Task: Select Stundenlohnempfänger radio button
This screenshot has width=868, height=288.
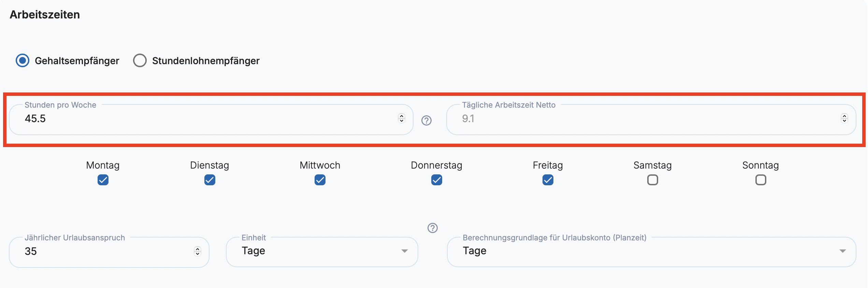Action: coord(140,61)
